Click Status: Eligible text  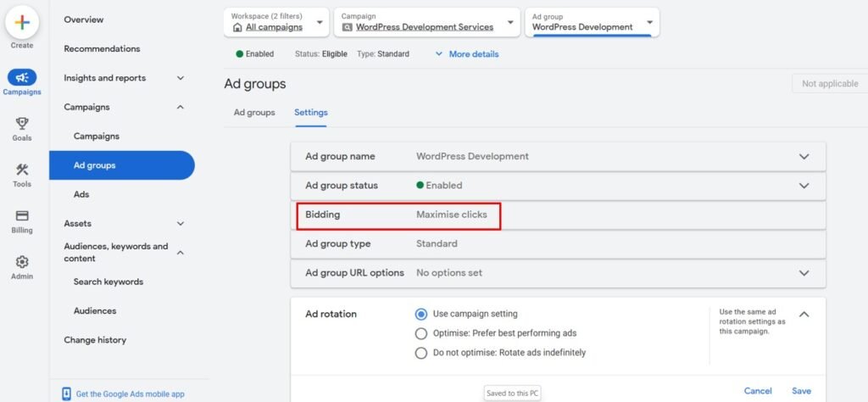coord(321,54)
